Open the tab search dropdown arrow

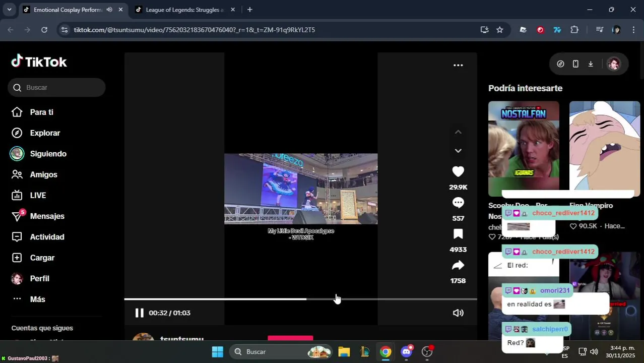click(9, 10)
